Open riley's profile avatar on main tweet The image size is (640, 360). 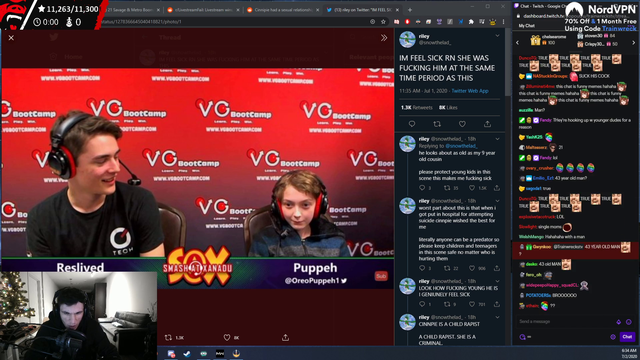(x=407, y=40)
